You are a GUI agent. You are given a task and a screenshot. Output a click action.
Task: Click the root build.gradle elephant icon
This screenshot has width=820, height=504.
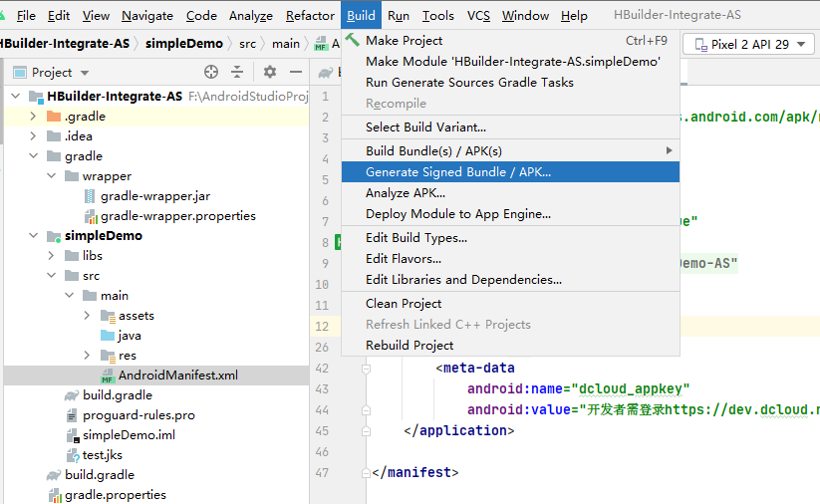pyautogui.click(x=54, y=475)
